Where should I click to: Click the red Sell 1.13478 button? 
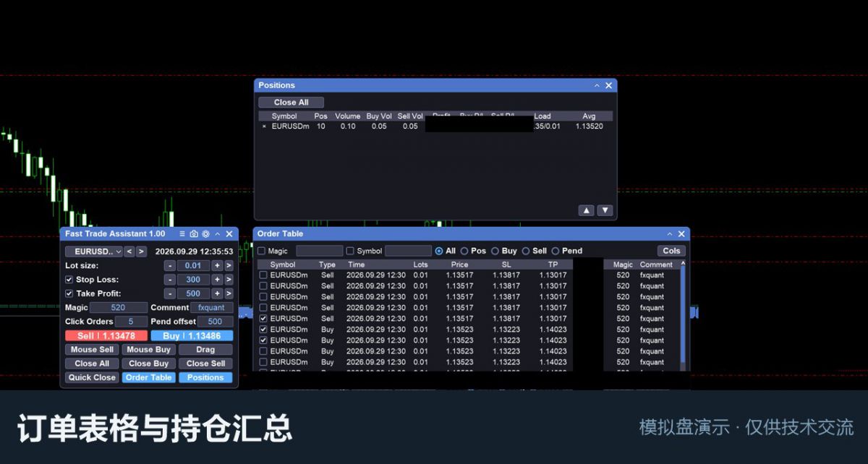pos(106,335)
